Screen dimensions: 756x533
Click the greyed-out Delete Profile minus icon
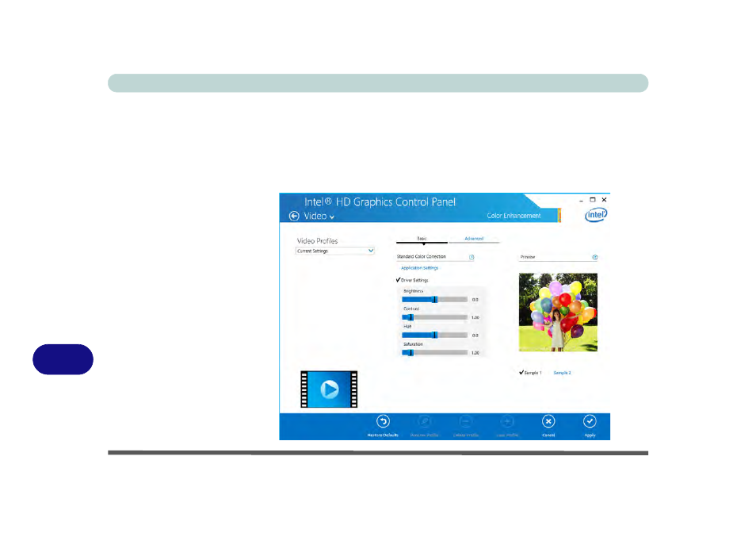point(466,422)
